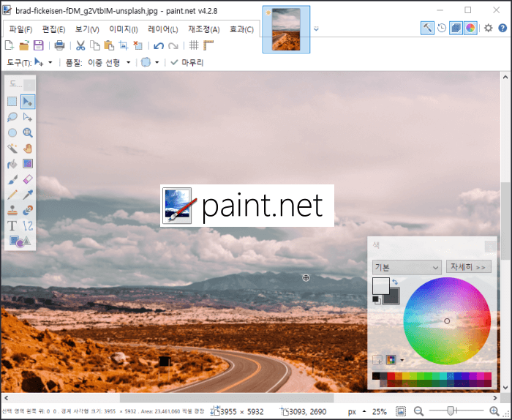Open the 효과(C) menu
The image size is (512, 420).
[241, 29]
